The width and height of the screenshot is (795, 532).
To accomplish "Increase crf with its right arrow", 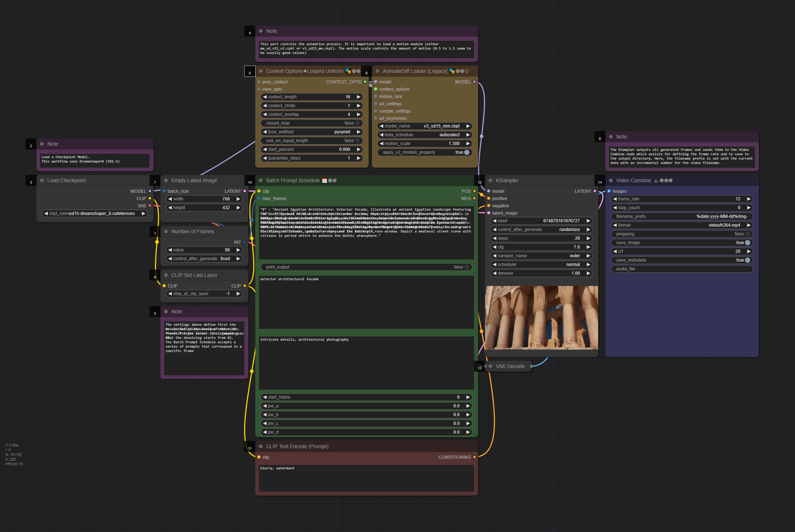I will (749, 251).
